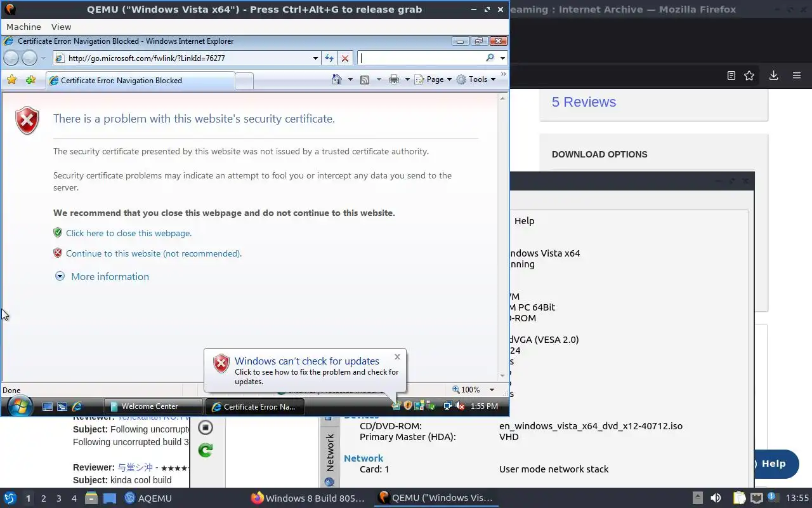Switch to workspace 2 on host panel
This screenshot has height=508, width=812.
(43, 498)
